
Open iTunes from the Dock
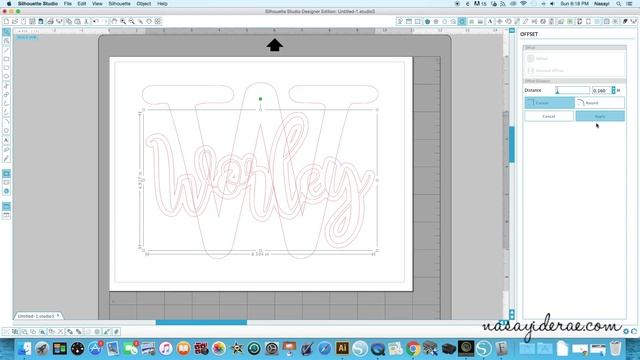pyautogui.click(x=166, y=349)
